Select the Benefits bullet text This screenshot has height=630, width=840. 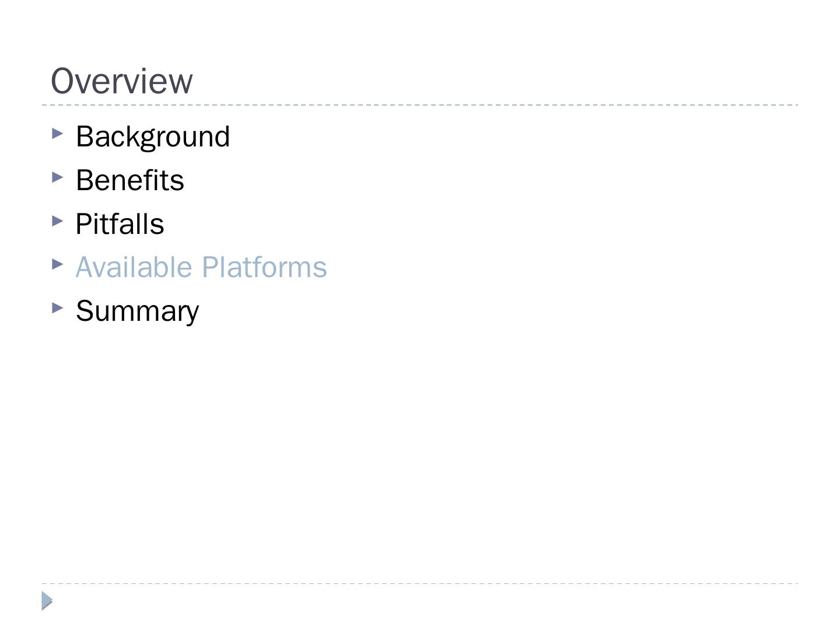130,180
